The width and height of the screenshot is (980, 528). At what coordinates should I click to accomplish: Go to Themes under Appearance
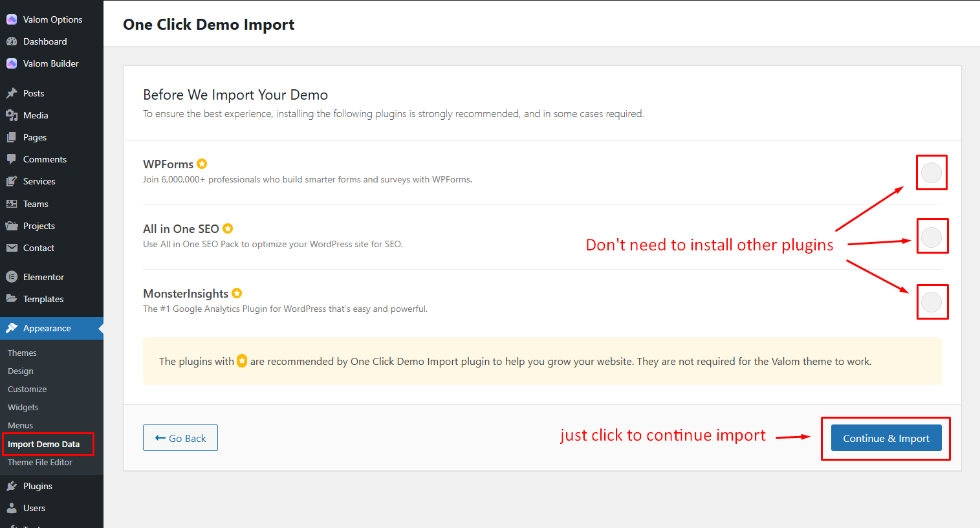(x=22, y=353)
